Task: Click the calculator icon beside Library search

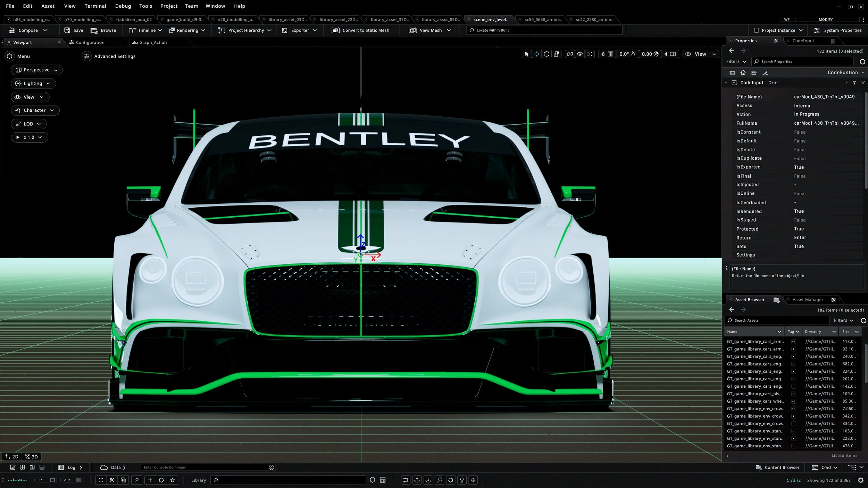Action: [383, 480]
